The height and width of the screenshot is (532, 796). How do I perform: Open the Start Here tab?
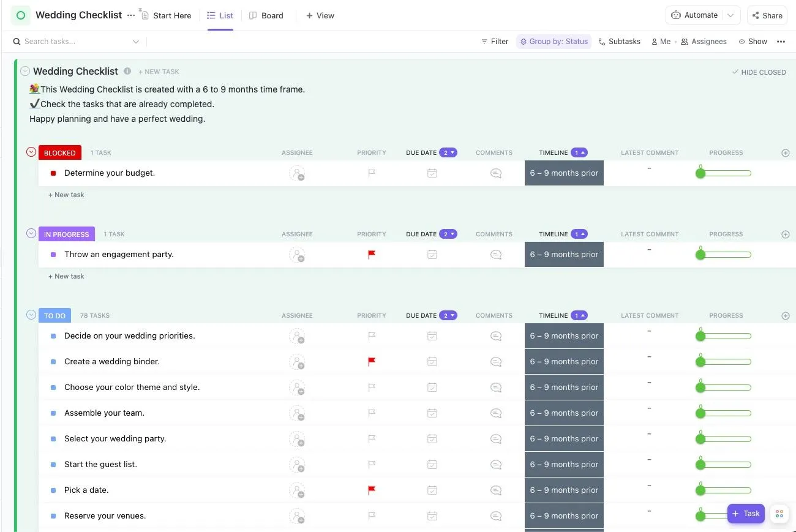click(x=166, y=15)
